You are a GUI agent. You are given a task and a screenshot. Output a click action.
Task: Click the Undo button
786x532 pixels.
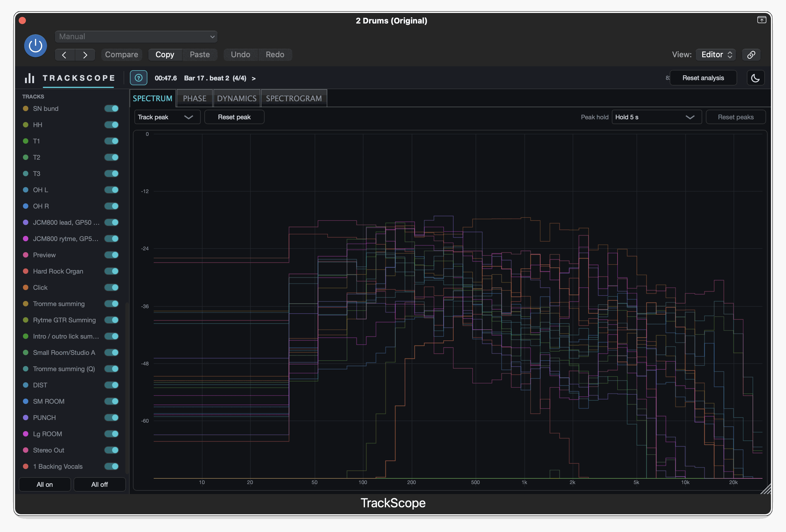tap(241, 55)
